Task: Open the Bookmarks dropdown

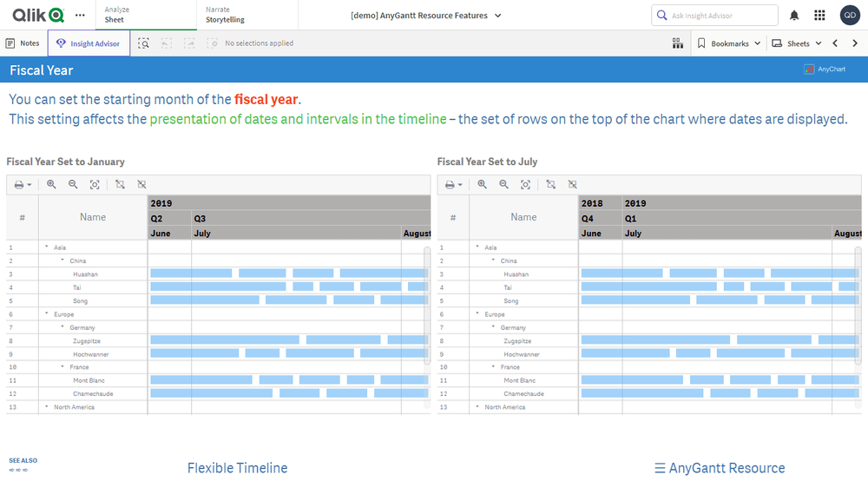Action: coord(729,43)
